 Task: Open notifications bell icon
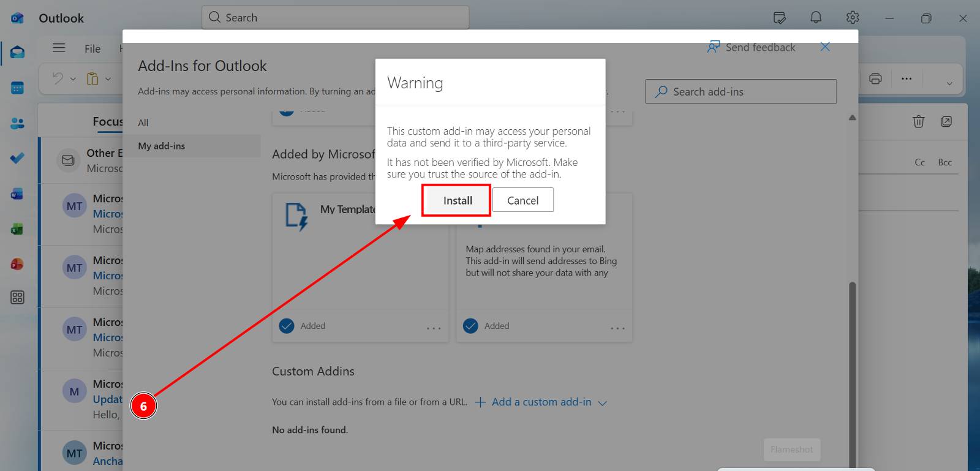(816, 18)
